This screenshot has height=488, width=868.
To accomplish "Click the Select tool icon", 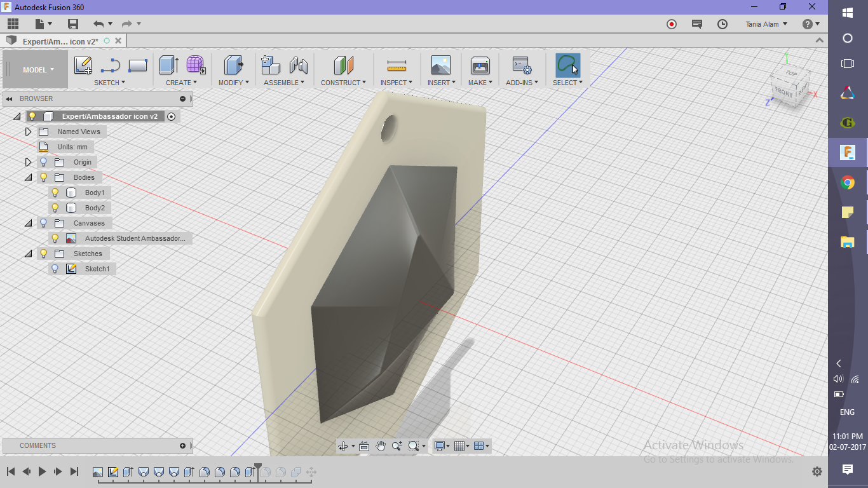I will coord(567,65).
